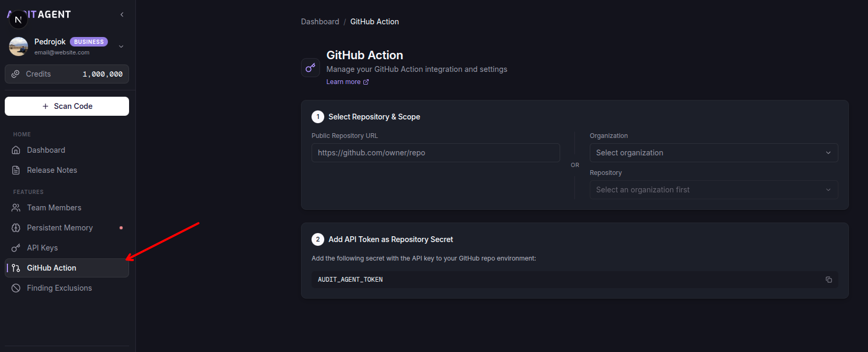Click the Dashboard home icon
The width and height of the screenshot is (868, 352).
[16, 150]
